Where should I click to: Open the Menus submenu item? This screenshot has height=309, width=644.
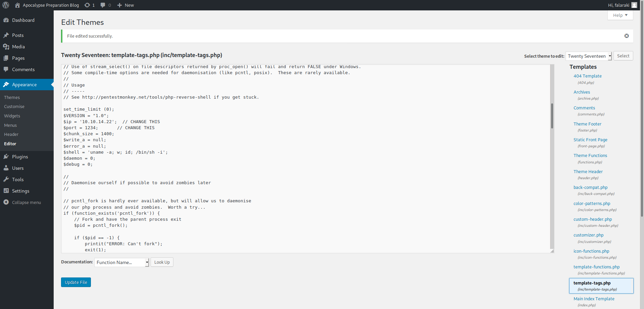click(10, 125)
